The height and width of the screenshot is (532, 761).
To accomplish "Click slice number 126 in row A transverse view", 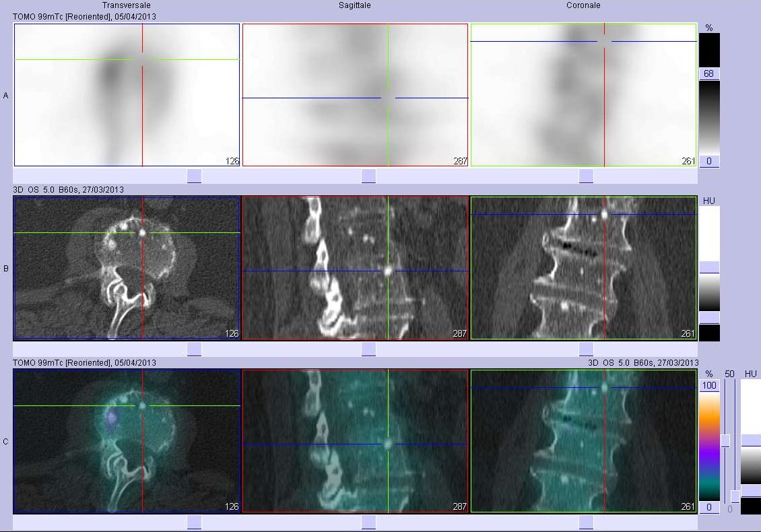I will pos(232,161).
